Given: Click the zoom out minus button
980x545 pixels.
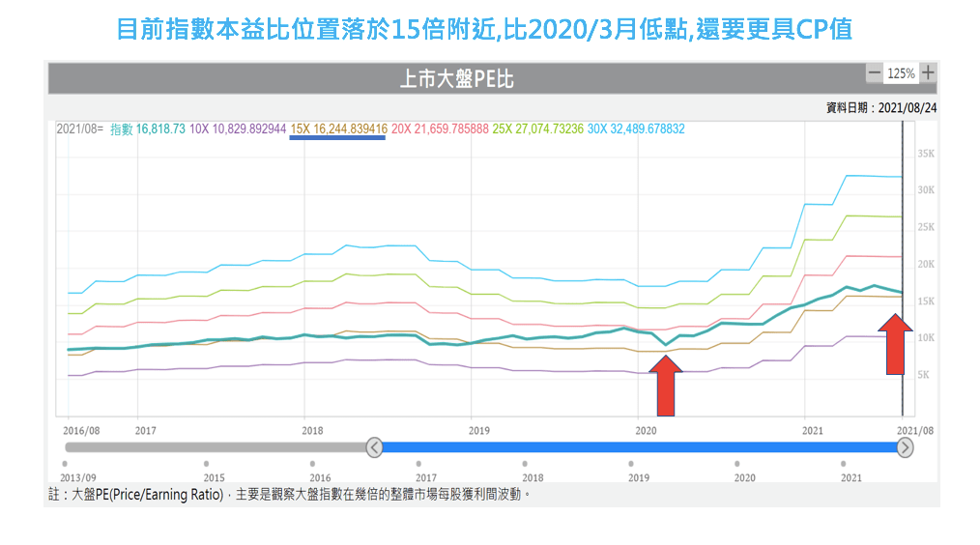Looking at the screenshot, I should 874,73.
